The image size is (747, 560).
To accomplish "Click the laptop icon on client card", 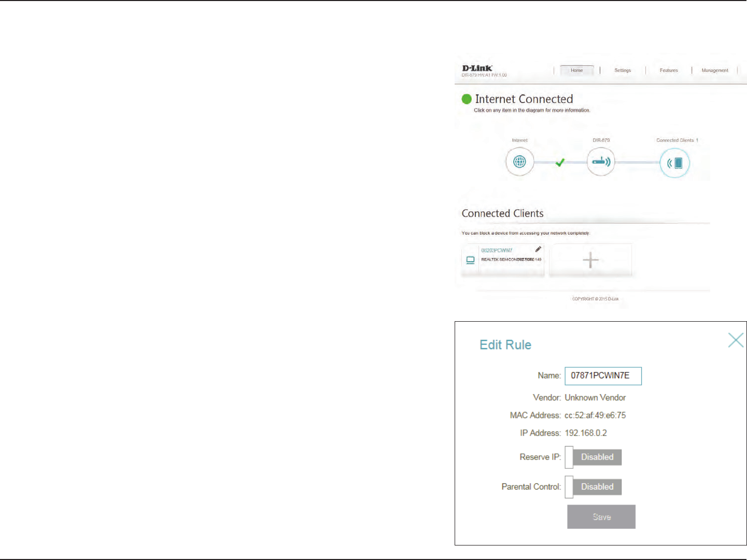I will point(470,260).
